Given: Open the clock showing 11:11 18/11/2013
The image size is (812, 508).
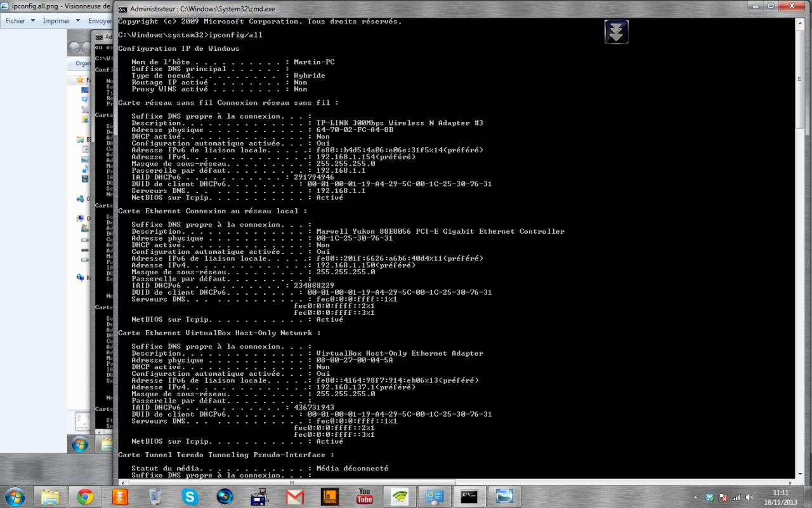Looking at the screenshot, I should [781, 497].
